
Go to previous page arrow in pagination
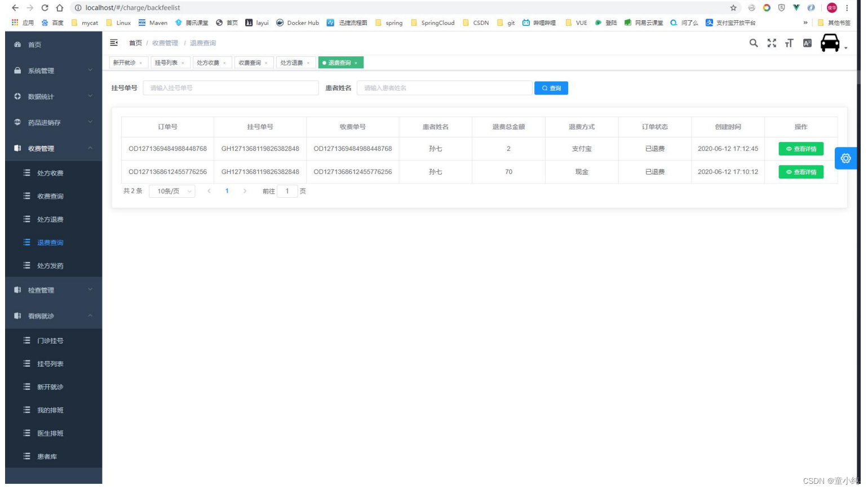209,191
